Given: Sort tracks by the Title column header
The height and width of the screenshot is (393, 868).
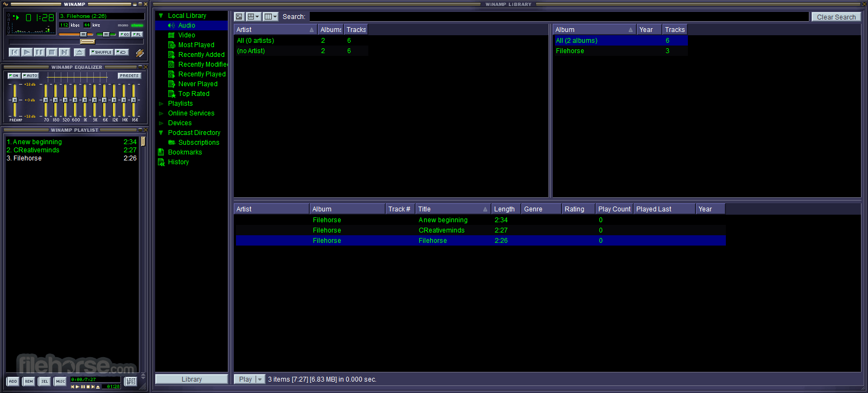Looking at the screenshot, I should pyautogui.click(x=453, y=209).
